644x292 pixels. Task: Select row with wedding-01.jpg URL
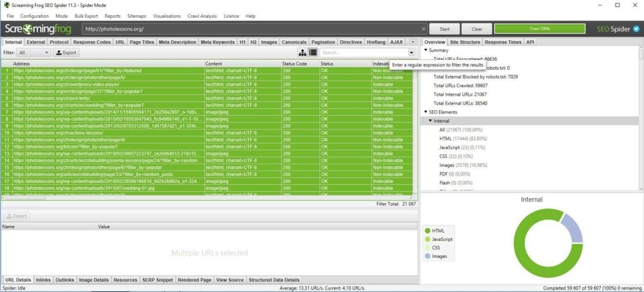[207, 189]
